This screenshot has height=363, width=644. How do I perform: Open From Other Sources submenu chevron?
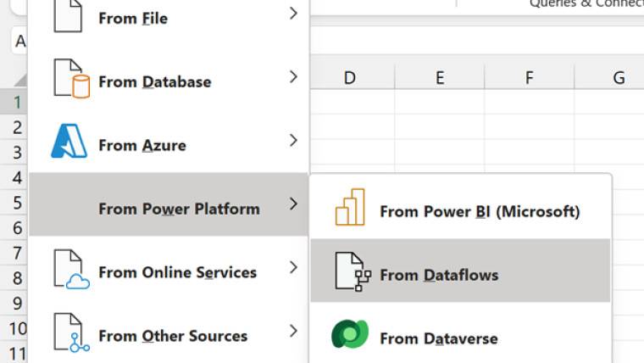[292, 332]
